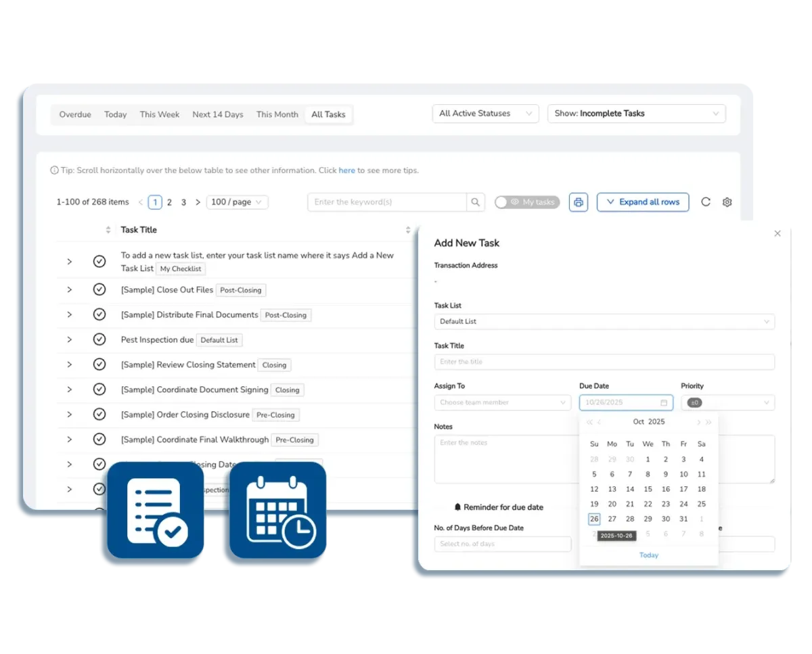The width and height of the screenshot is (812, 654).
Task: Mark Order Closing Disclosure task complete
Action: 99,415
